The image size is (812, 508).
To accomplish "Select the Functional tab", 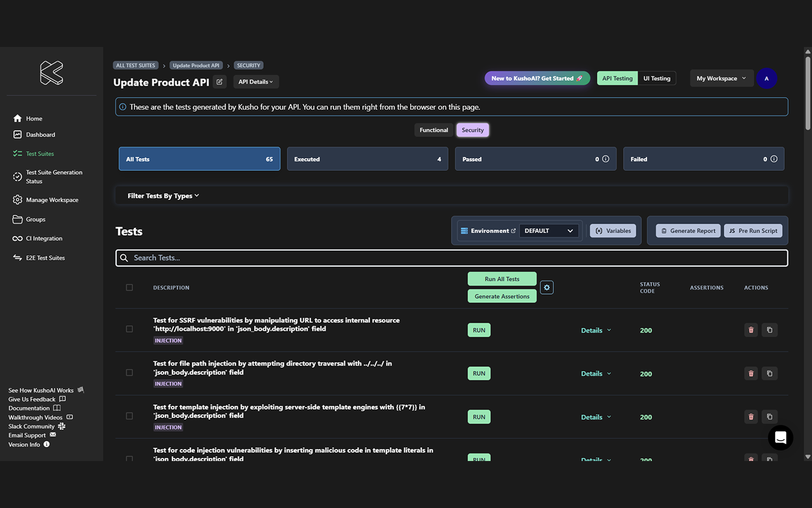I will (434, 130).
